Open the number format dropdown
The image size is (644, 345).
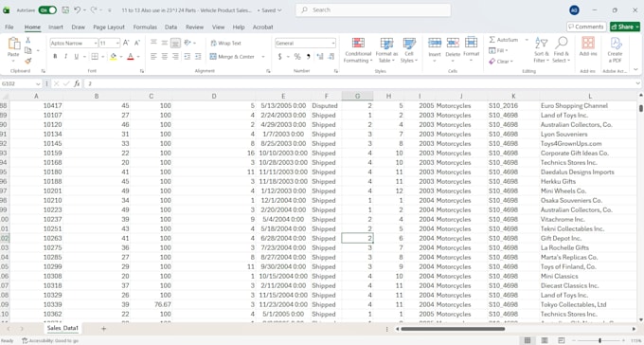(x=332, y=44)
